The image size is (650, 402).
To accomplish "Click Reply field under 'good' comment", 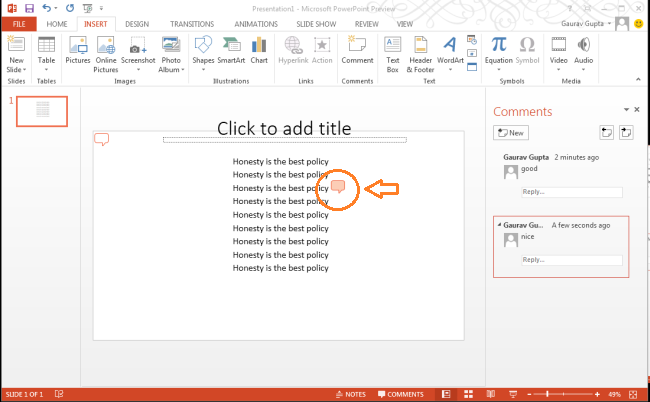I will tap(572, 192).
